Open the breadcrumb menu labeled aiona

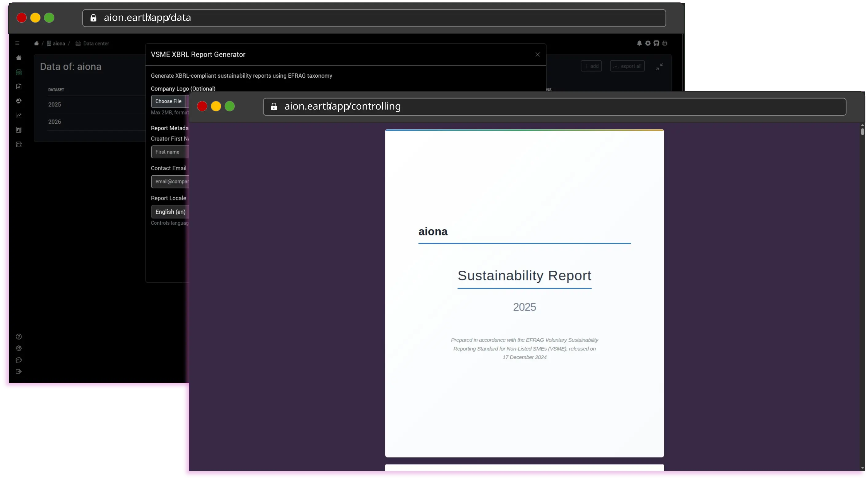click(x=57, y=43)
